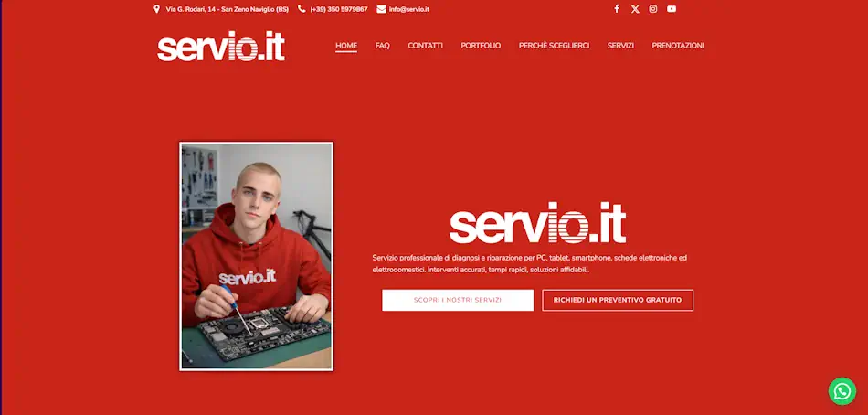Click the envelope email icon
This screenshot has width=868, height=415.
(381, 9)
